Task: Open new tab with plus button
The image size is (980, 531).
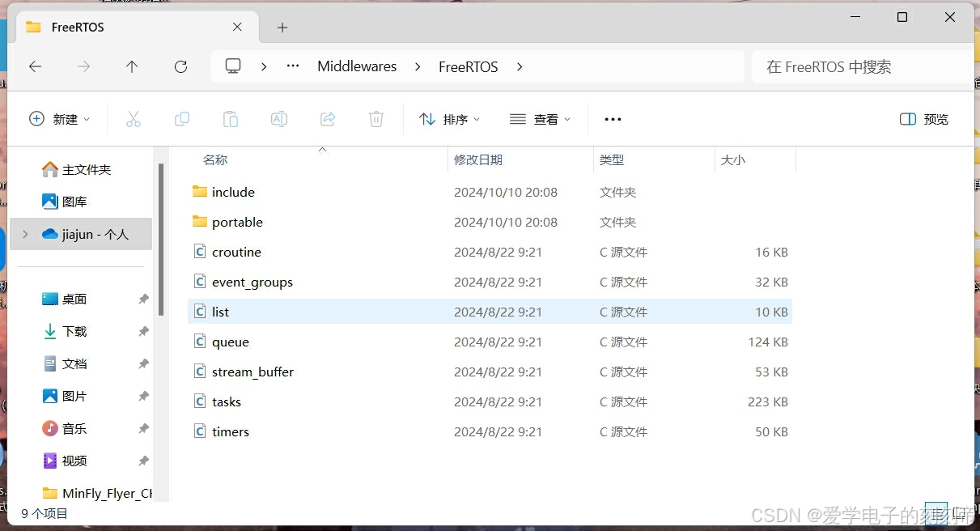Action: 282,28
